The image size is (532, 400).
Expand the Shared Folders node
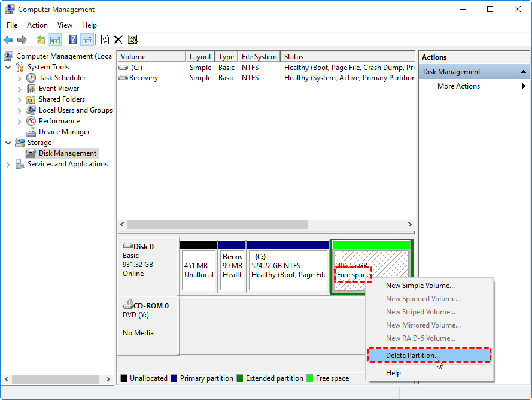(x=19, y=100)
